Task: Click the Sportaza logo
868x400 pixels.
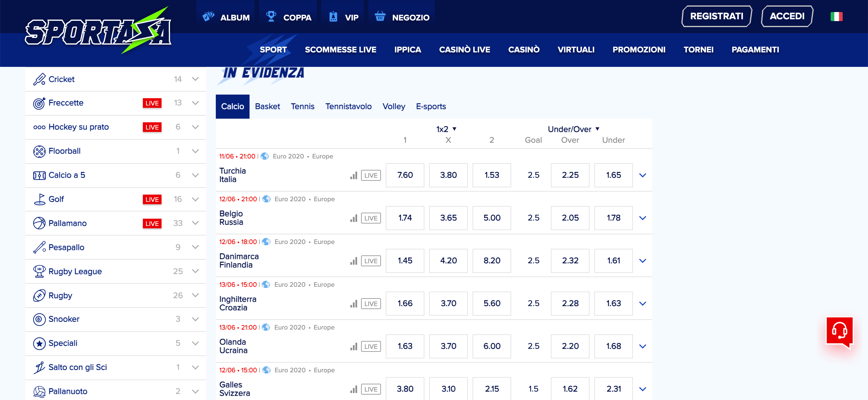Action: tap(98, 32)
